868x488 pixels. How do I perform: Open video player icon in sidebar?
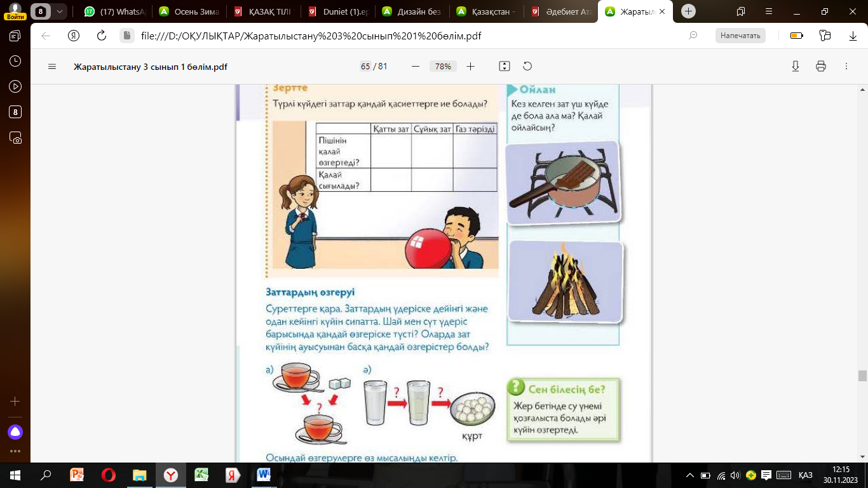[x=15, y=86]
